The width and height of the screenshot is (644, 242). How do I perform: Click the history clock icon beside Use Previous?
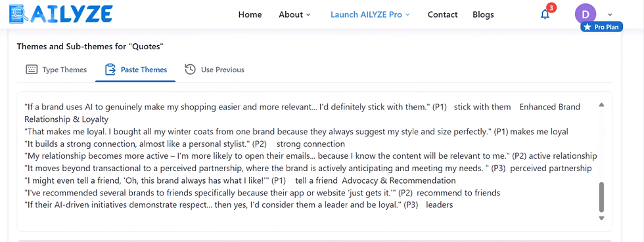tap(190, 70)
